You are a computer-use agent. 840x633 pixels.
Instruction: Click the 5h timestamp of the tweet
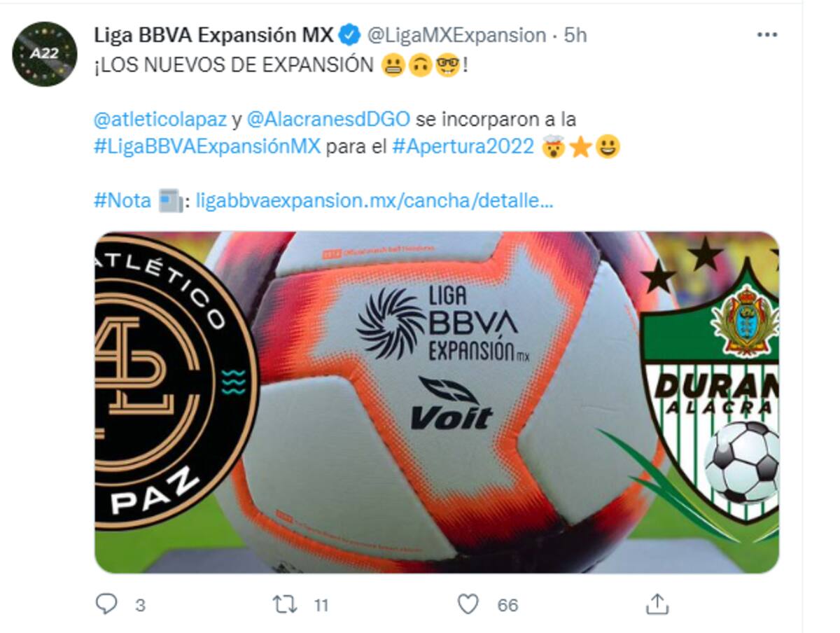(575, 35)
